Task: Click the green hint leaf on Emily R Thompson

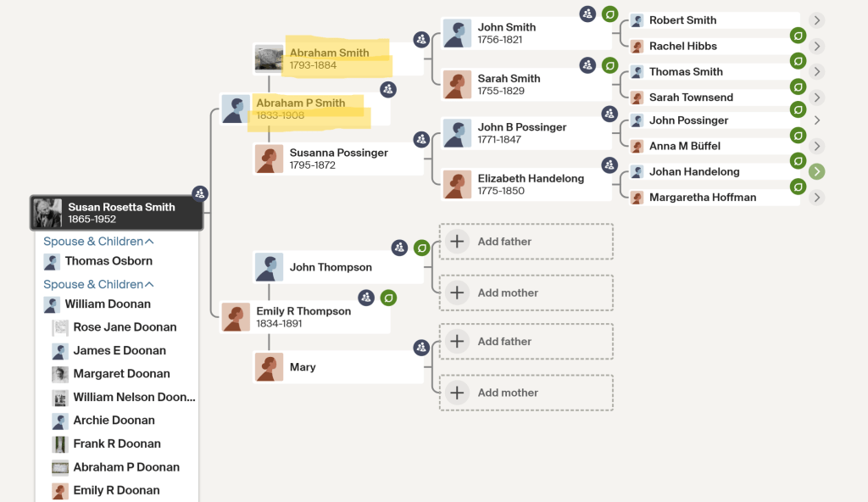Action: coord(388,298)
